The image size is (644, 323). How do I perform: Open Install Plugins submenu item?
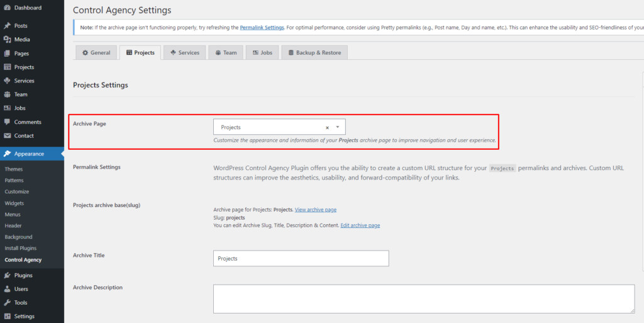click(x=21, y=248)
